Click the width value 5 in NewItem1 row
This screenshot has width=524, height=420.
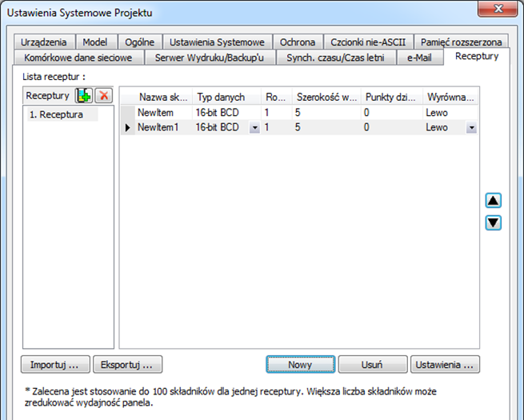pyautogui.click(x=326, y=127)
